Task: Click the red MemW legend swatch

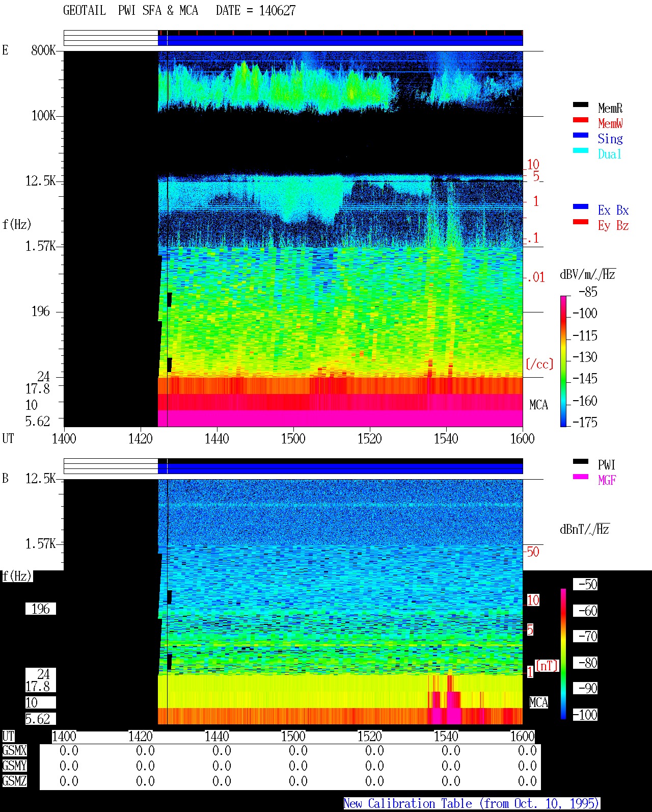Action: coord(581,120)
